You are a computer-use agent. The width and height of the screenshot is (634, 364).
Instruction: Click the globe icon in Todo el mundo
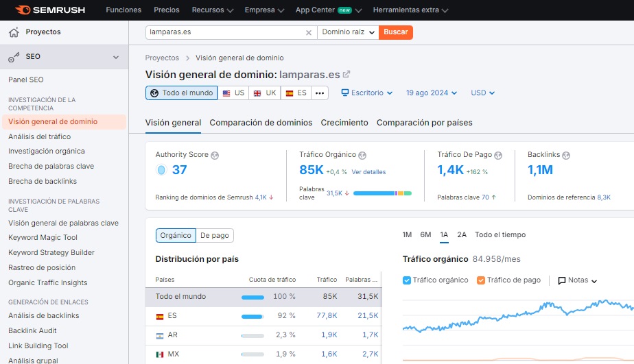coord(154,93)
